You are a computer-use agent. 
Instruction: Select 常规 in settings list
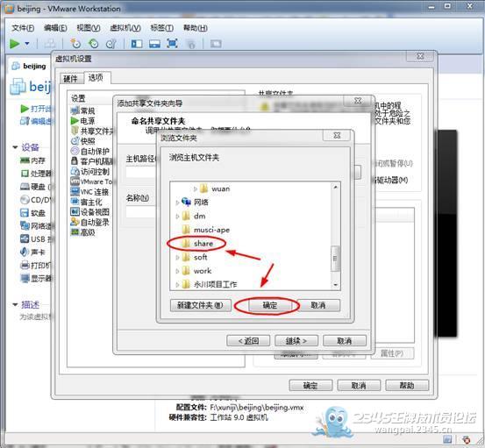coord(83,110)
